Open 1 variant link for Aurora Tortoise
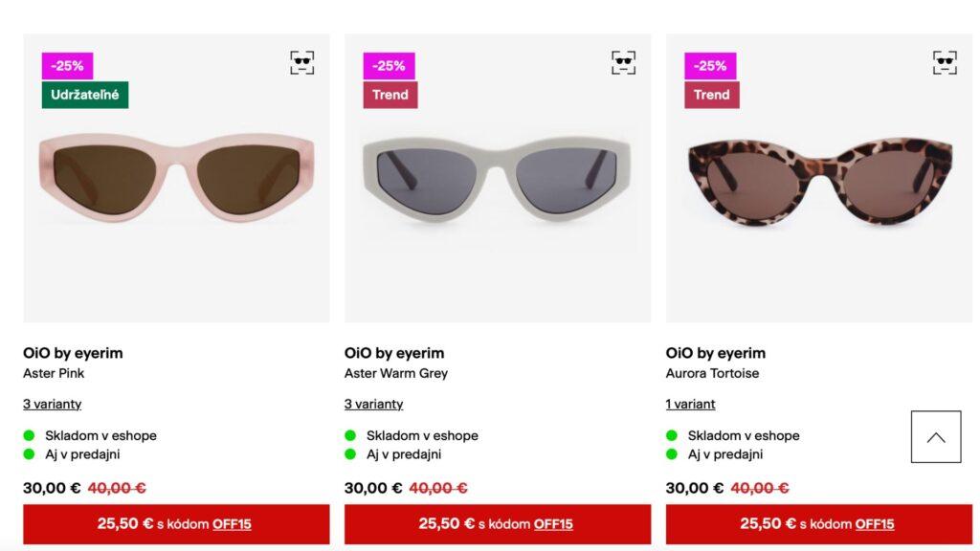This screenshot has height=551, width=980. coord(690,405)
